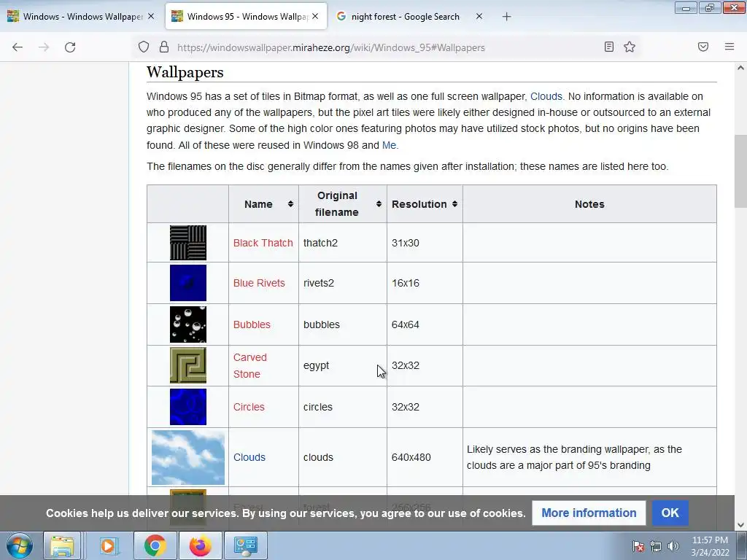Go back to the previous page
Image resolution: width=747 pixels, height=560 pixels.
pos(18,47)
